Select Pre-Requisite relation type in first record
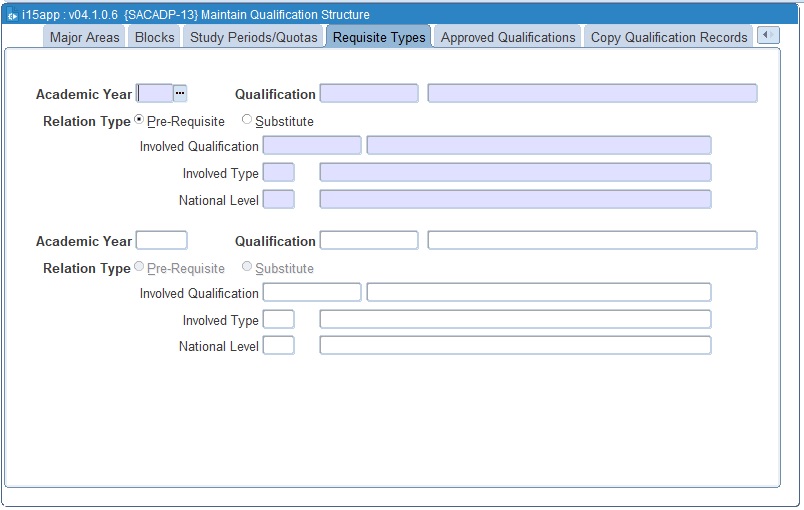This screenshot has width=804, height=510. (139, 121)
